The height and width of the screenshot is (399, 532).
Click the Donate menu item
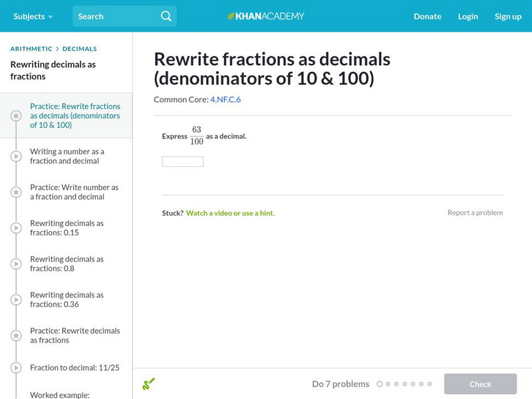[x=427, y=16]
